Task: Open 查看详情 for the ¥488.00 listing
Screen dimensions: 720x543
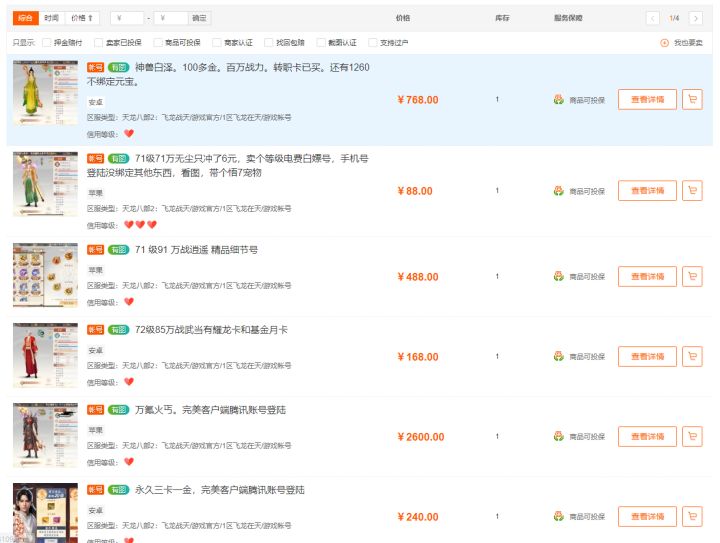Action: click(x=647, y=276)
